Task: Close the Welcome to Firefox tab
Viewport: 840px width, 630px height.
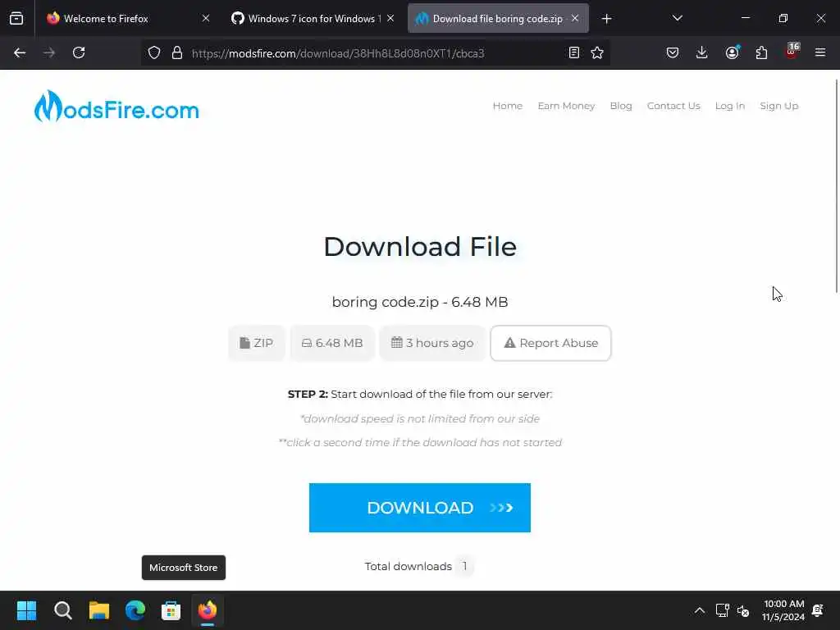Action: (x=206, y=19)
